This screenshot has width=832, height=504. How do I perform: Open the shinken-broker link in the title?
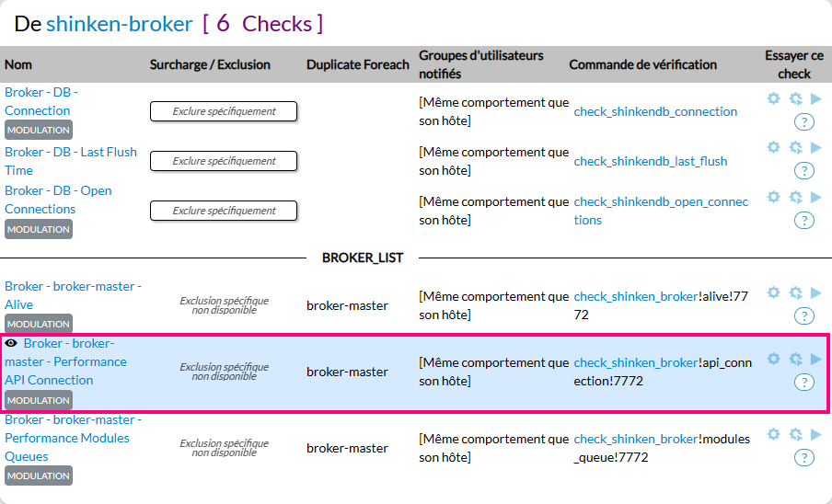coord(120,24)
